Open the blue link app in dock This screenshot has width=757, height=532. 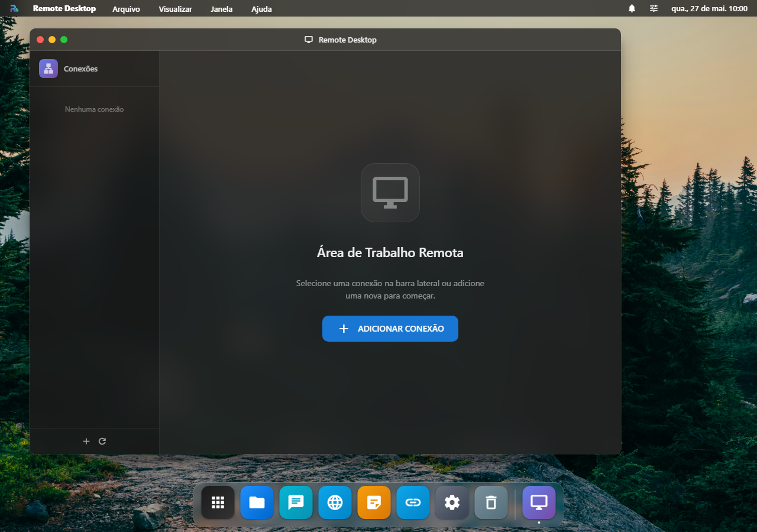413,502
